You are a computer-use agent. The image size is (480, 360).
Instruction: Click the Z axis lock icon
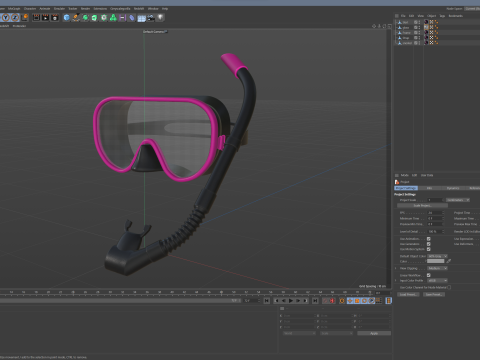(15, 18)
